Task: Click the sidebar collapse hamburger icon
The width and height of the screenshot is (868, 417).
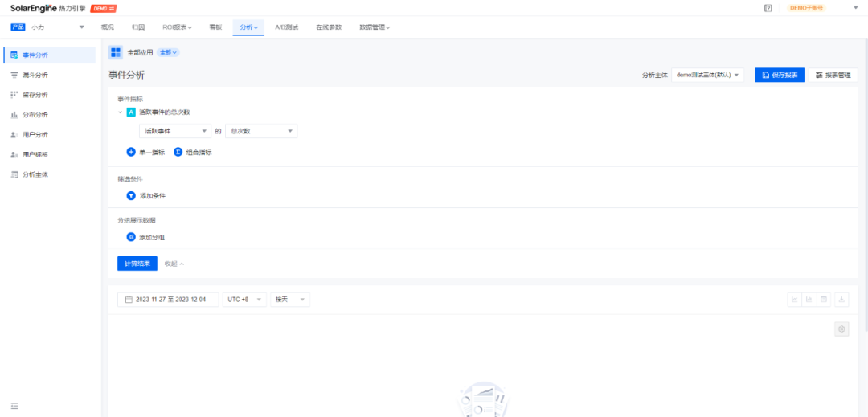Action: (x=14, y=406)
